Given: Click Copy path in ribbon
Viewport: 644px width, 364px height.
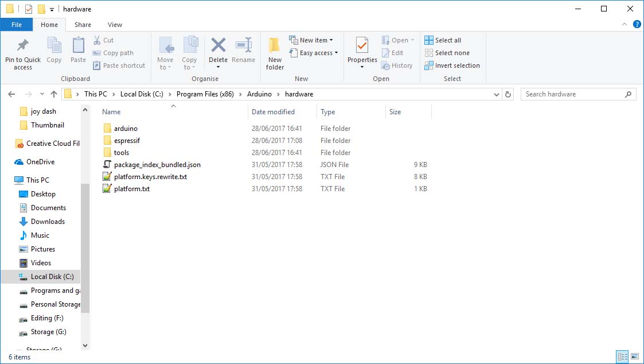Looking at the screenshot, I should click(113, 53).
